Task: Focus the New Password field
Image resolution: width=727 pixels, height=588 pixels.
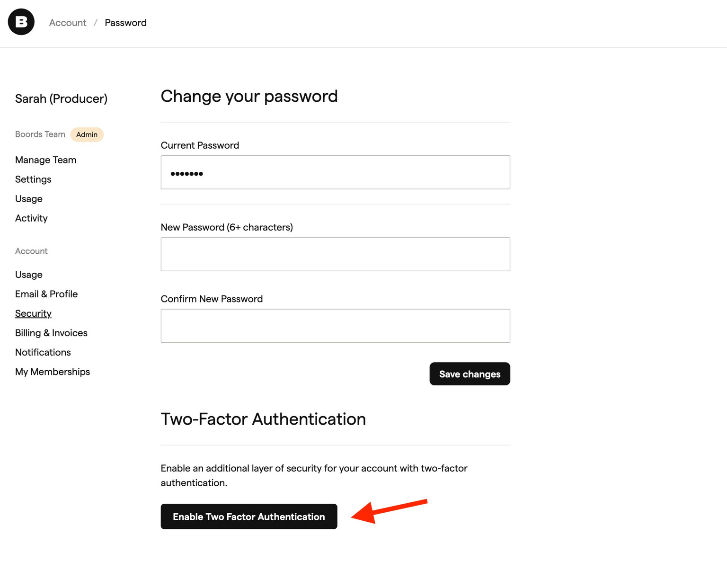Action: 335,254
